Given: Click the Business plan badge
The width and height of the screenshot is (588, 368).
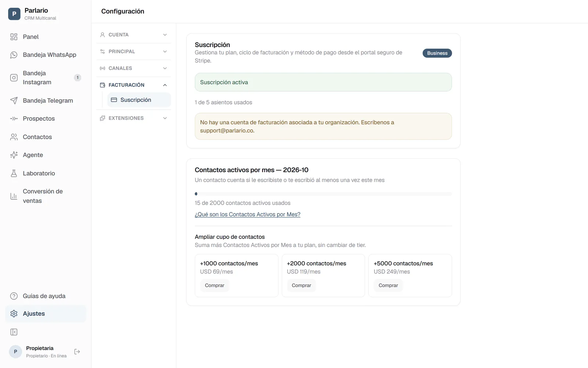Looking at the screenshot, I should (x=437, y=53).
